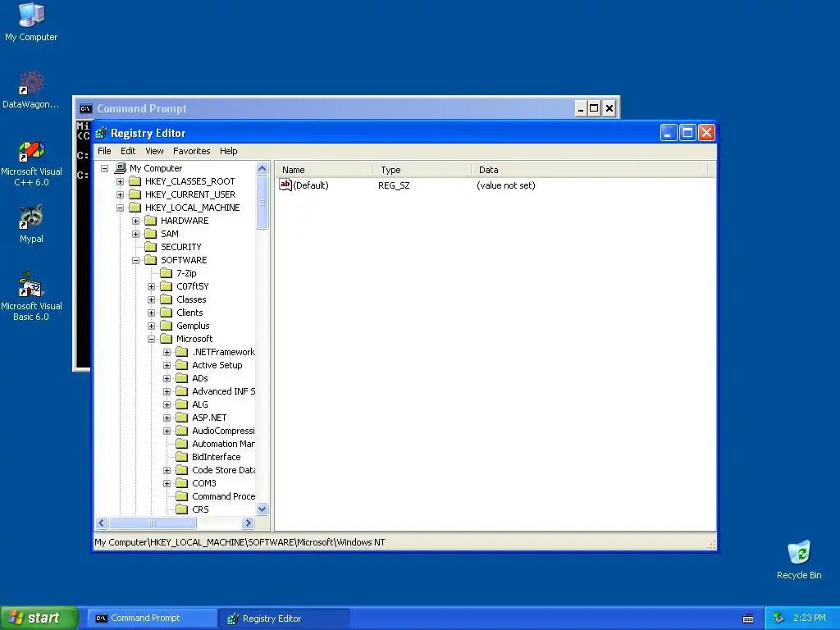Expand the HARDWARE key
Image resolution: width=840 pixels, height=630 pixels.
[135, 221]
